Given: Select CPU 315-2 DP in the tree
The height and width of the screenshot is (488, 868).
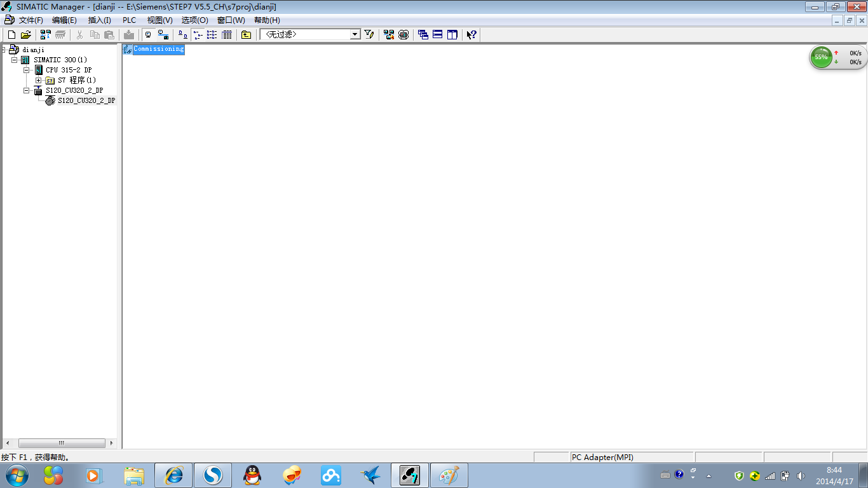Looking at the screenshot, I should click(x=69, y=70).
